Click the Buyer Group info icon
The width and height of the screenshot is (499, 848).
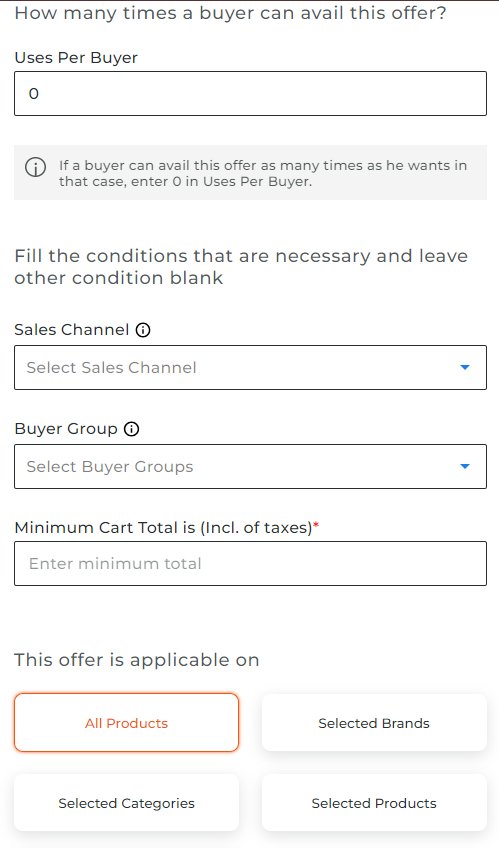[x=131, y=429]
